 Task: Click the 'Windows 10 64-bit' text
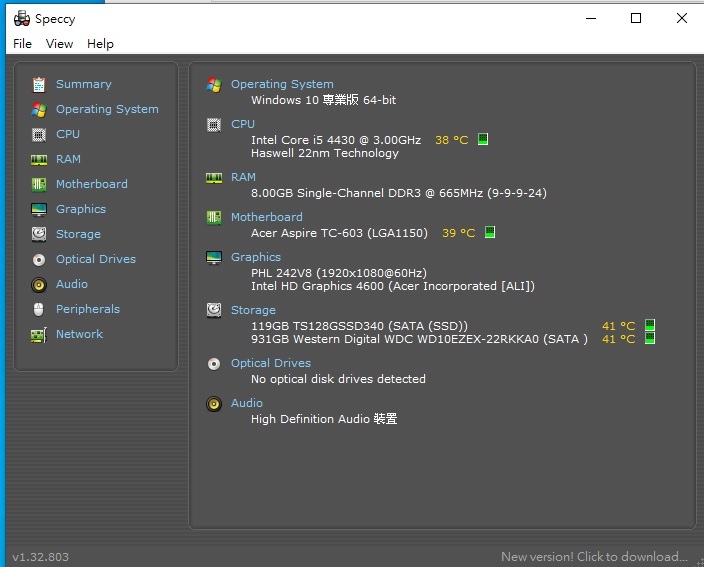pyautogui.click(x=323, y=100)
